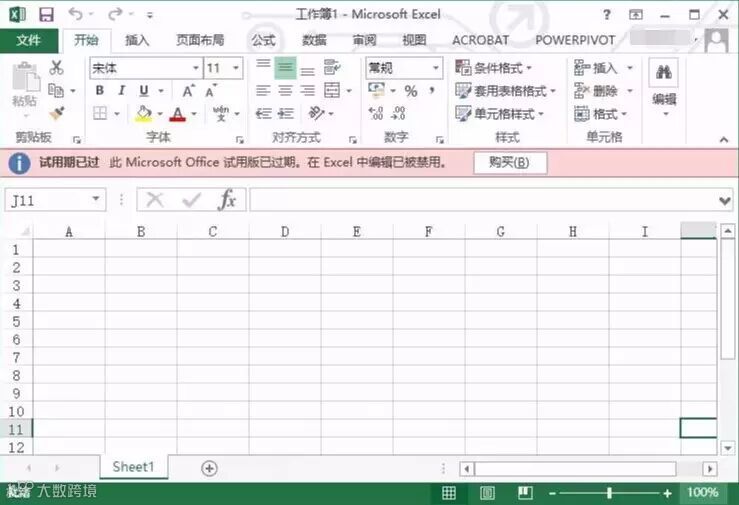Open the 常规 number format dropdown

click(436, 68)
